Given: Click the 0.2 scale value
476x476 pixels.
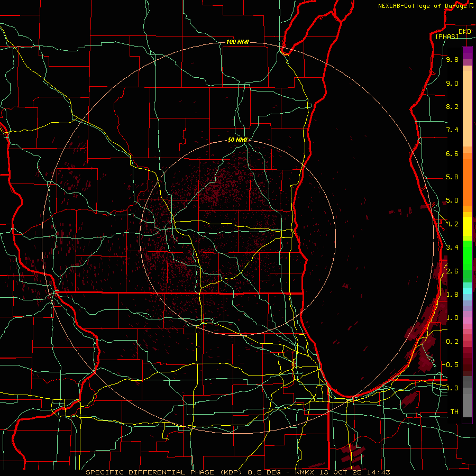Looking at the screenshot, I should point(452,342).
